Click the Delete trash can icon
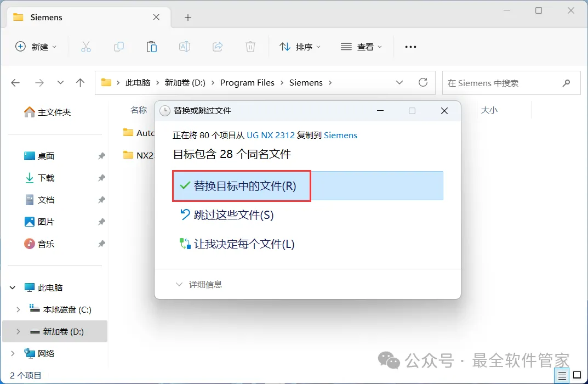This screenshot has height=384, width=588. 250,47
